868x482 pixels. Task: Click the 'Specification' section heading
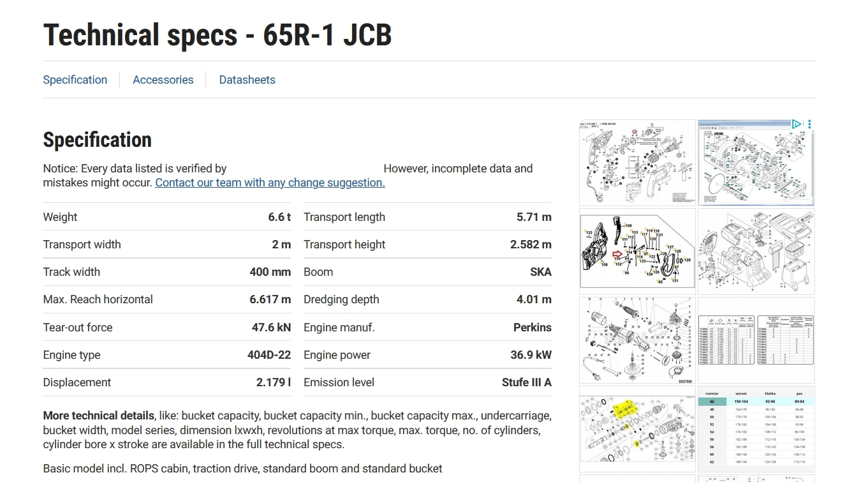point(98,140)
